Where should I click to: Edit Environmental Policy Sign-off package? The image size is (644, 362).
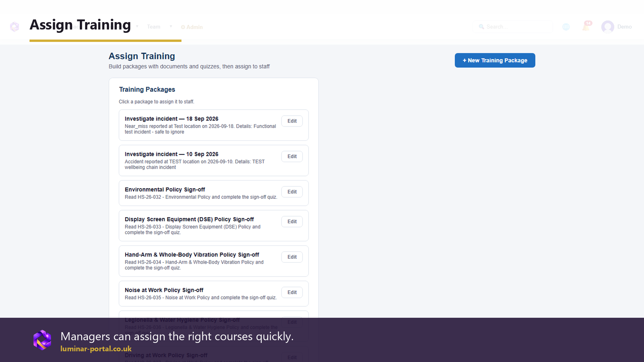coord(292,192)
